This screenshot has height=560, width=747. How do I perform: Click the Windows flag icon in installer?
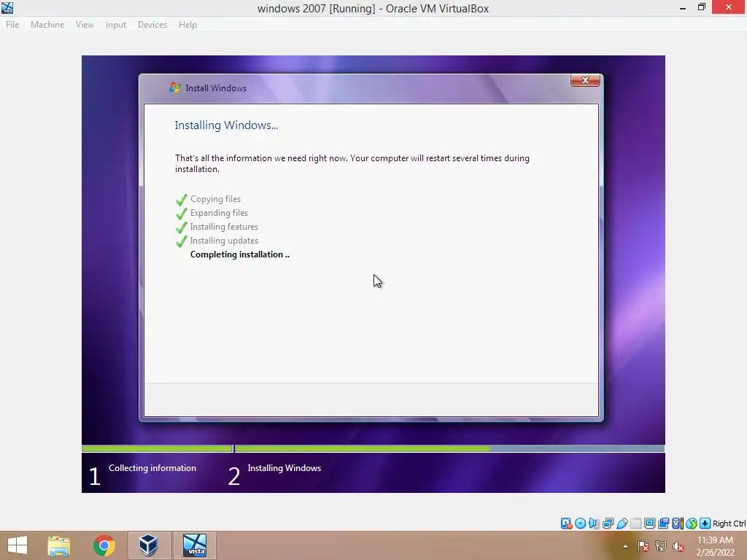[175, 87]
